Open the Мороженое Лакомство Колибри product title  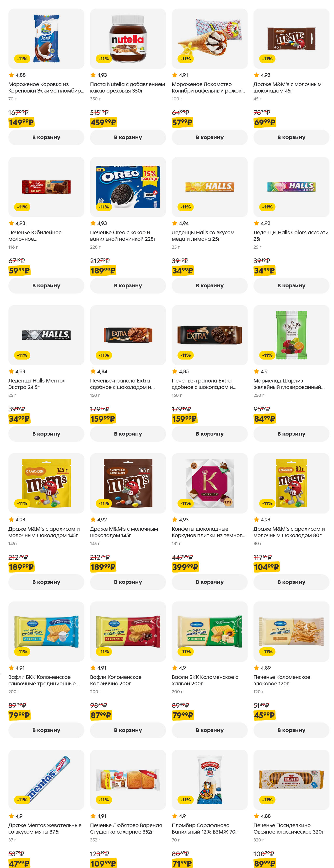point(208,87)
